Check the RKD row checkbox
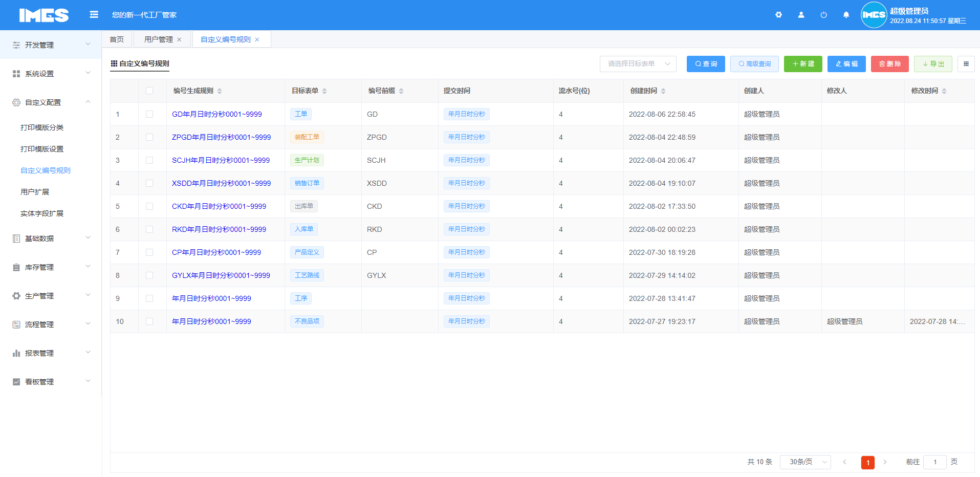980x477 pixels. pos(149,229)
